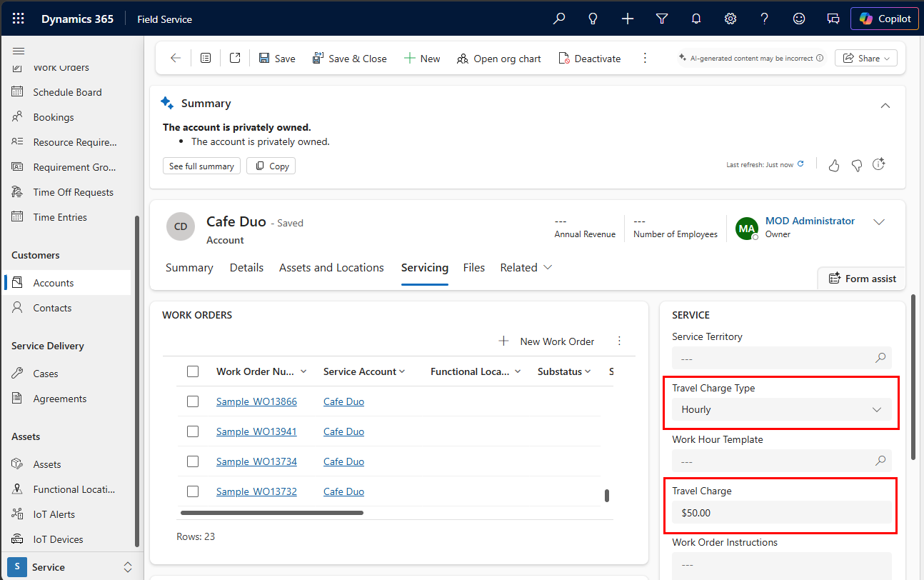Deactivate the Cafe Duo account
The height and width of the screenshot is (580, 924).
coord(590,59)
